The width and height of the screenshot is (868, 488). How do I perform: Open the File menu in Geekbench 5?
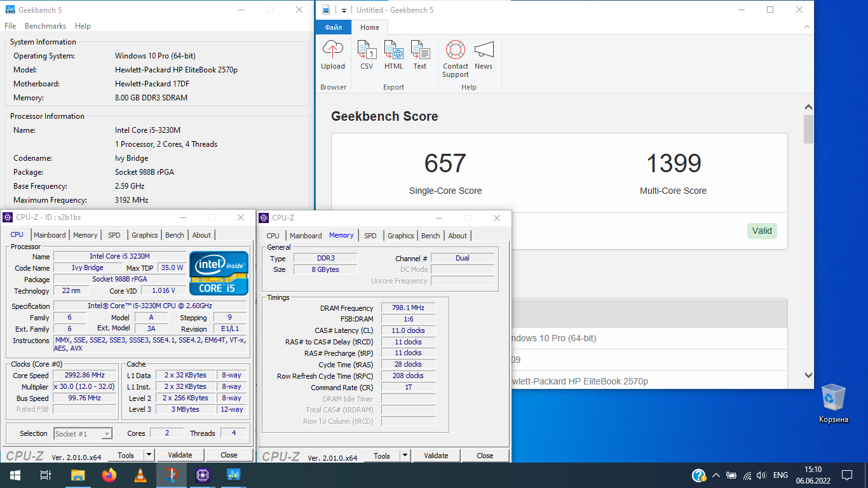click(x=10, y=26)
